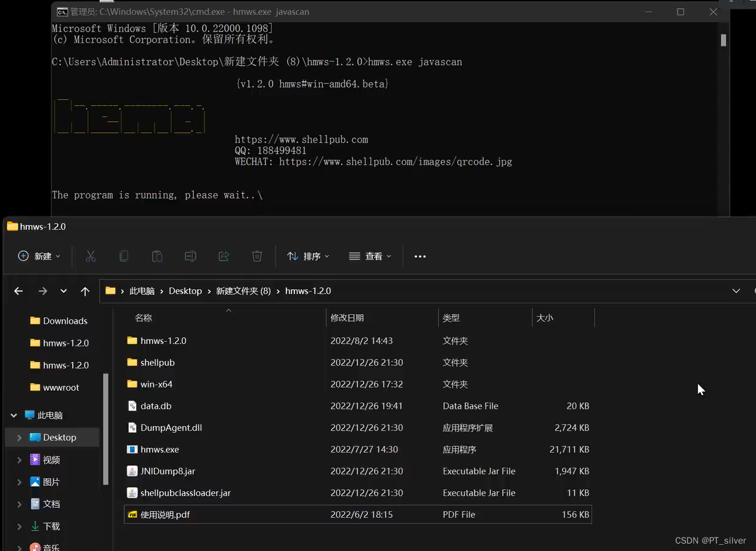Maximize the cmd.exe window
This screenshot has height=551, width=756.
681,12
